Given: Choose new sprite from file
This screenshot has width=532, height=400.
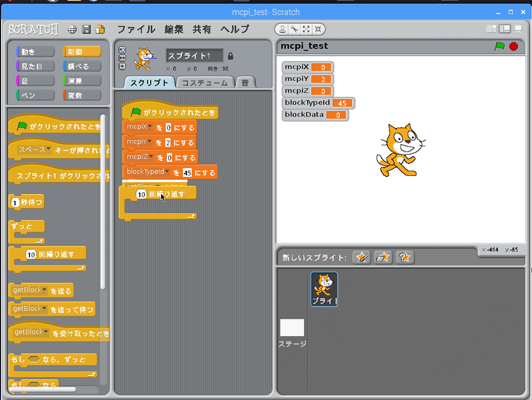Looking at the screenshot, I should (x=383, y=257).
